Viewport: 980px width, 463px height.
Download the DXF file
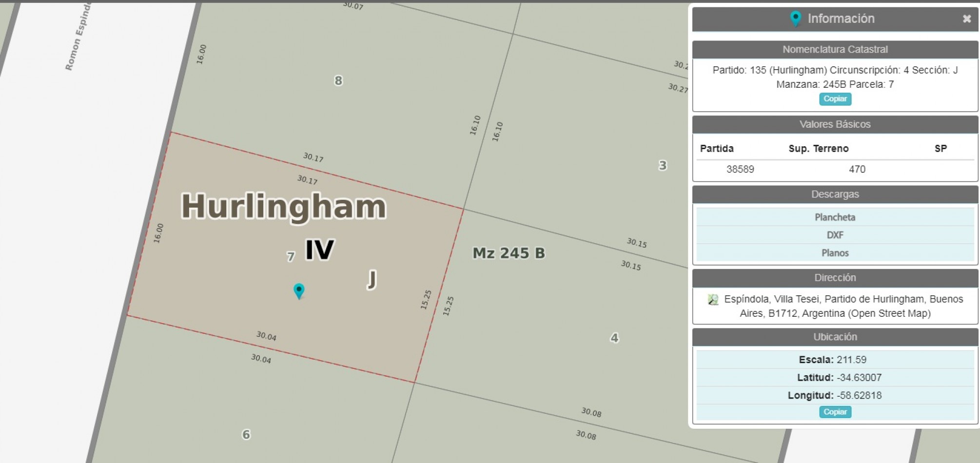(835, 235)
